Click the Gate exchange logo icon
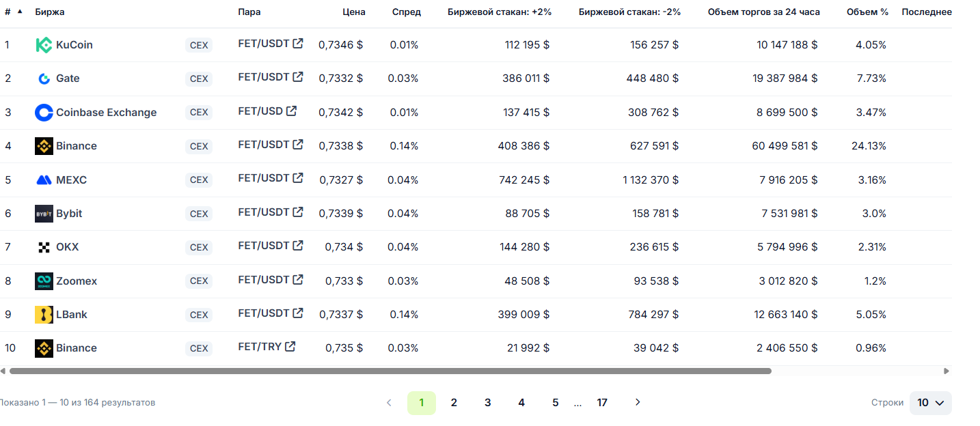This screenshot has width=980, height=426. click(x=44, y=79)
